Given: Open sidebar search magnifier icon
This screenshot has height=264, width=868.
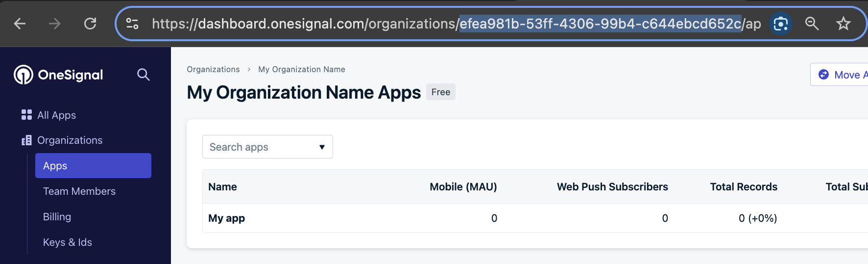Looking at the screenshot, I should coord(144,75).
